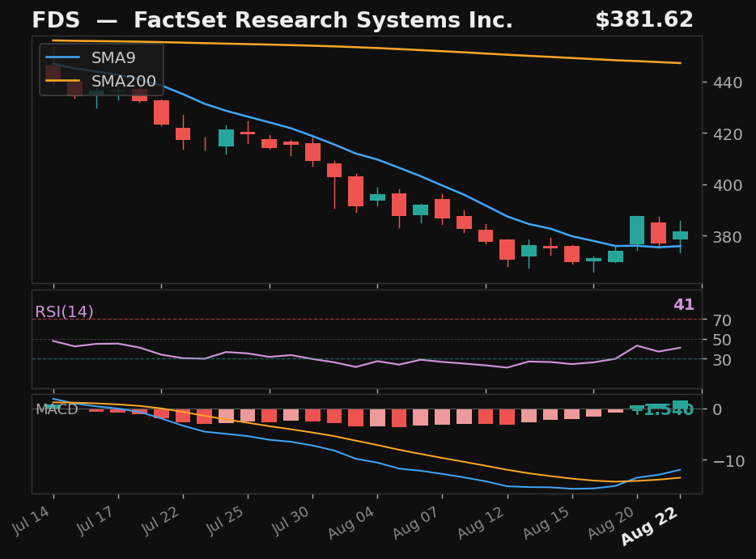Click the Aug 07 date label

417,523
